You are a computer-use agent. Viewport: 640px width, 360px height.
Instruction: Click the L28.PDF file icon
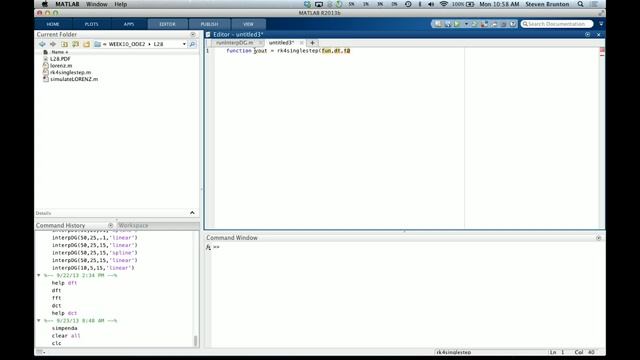pos(46,59)
